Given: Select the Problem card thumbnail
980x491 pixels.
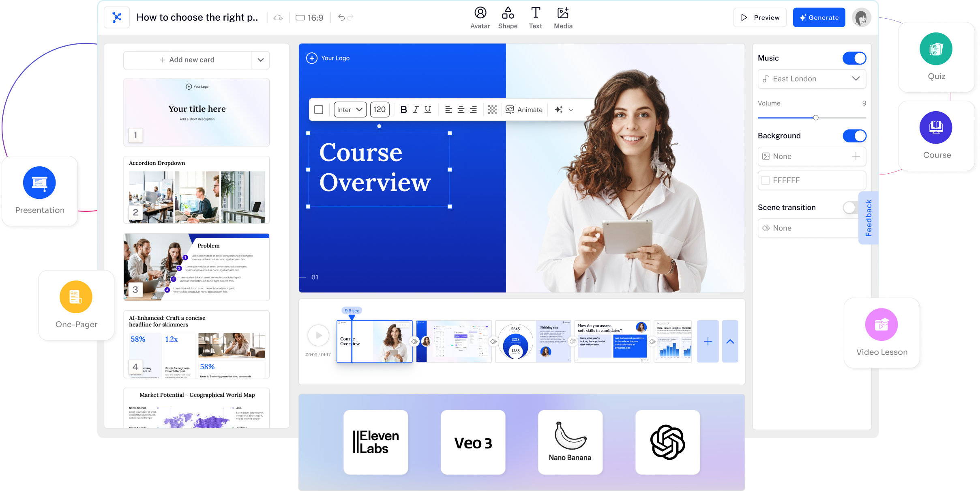Looking at the screenshot, I should [196, 267].
